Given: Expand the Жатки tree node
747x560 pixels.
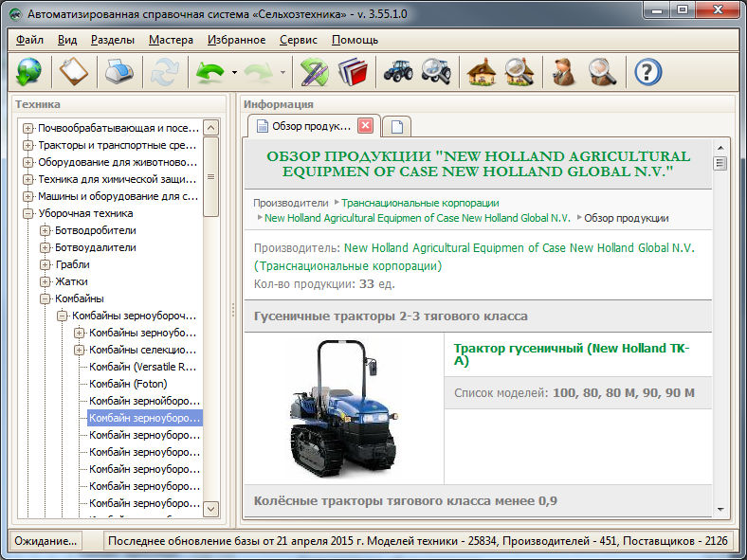Looking at the screenshot, I should coord(46,282).
